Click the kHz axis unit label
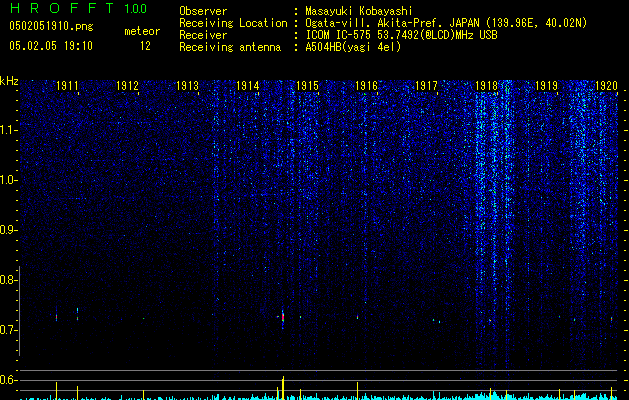The height and width of the screenshot is (400, 629). (x=9, y=81)
